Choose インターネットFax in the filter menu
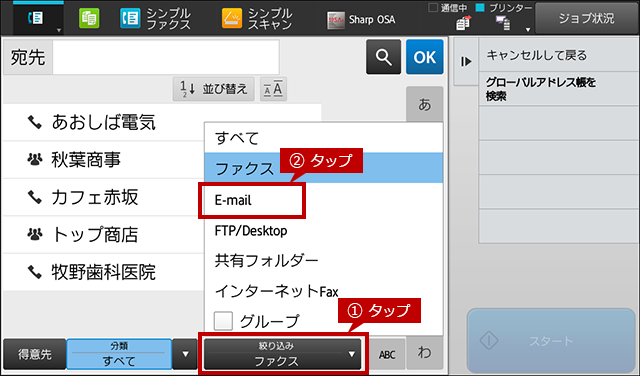The image size is (640, 376). pyautogui.click(x=323, y=291)
